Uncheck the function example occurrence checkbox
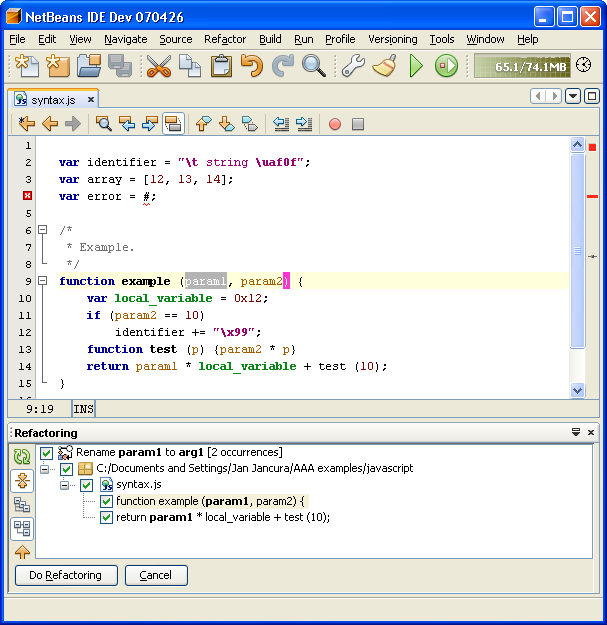 point(106,501)
